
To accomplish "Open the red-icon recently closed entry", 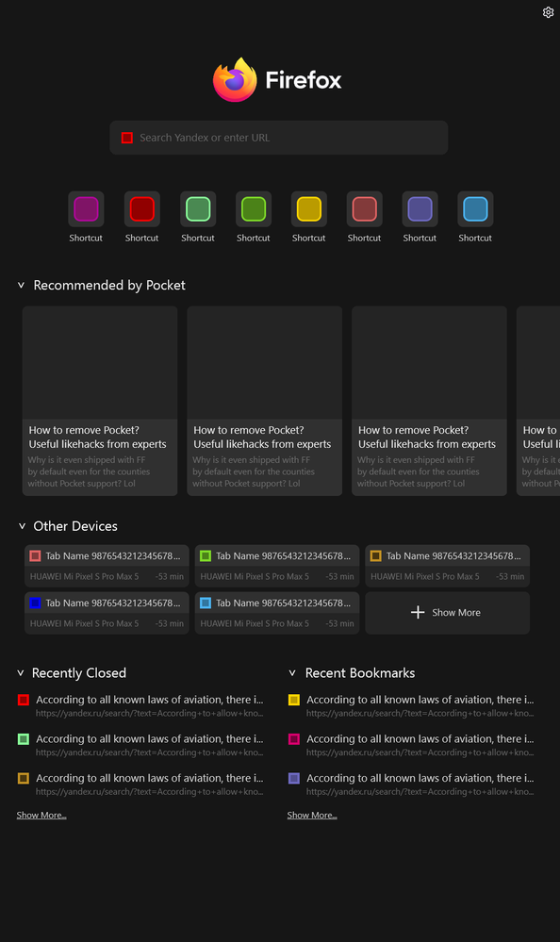I will pos(140,706).
